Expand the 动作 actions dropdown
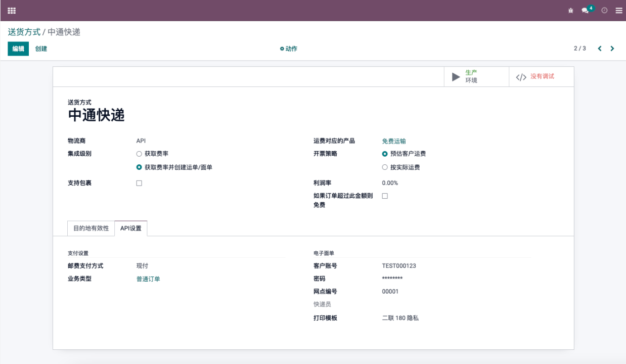Screen dimensions: 626x364 click(289, 49)
